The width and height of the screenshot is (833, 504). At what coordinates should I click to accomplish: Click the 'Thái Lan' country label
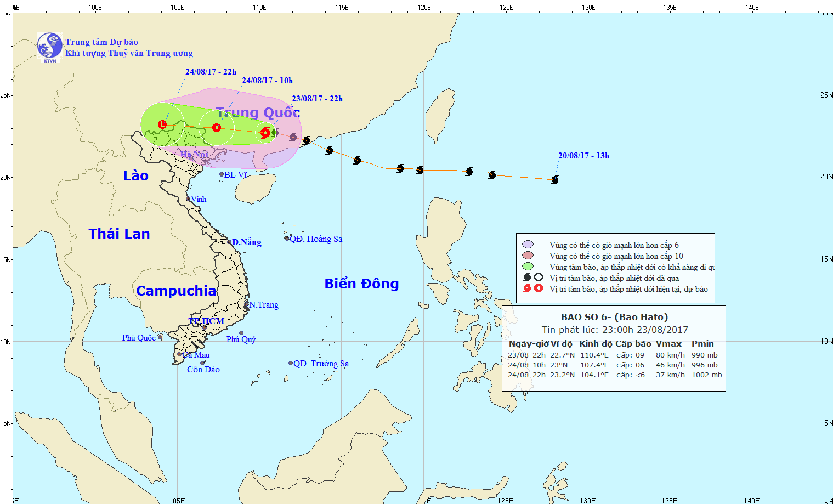click(x=119, y=234)
